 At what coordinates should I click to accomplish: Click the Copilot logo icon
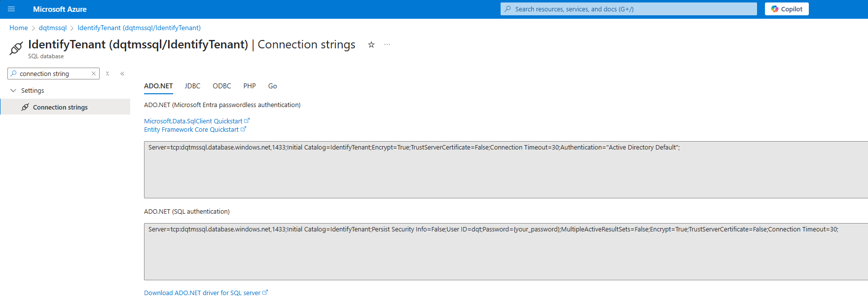click(x=775, y=9)
